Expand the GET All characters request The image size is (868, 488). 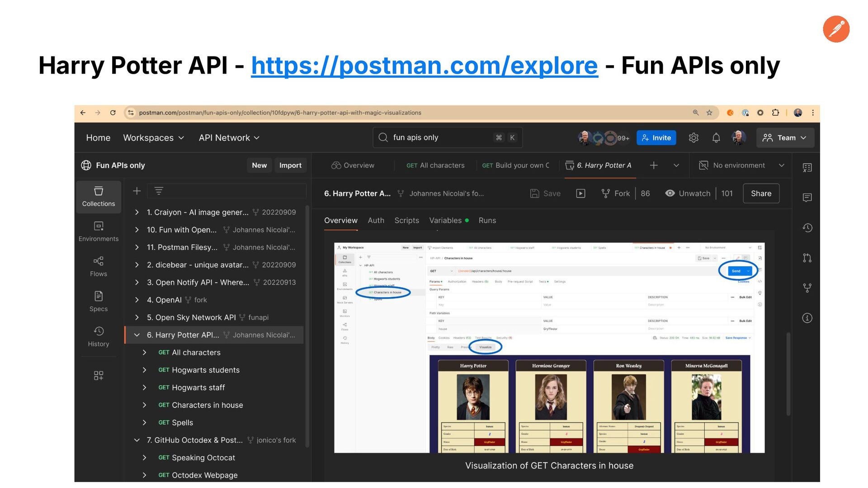(x=145, y=352)
